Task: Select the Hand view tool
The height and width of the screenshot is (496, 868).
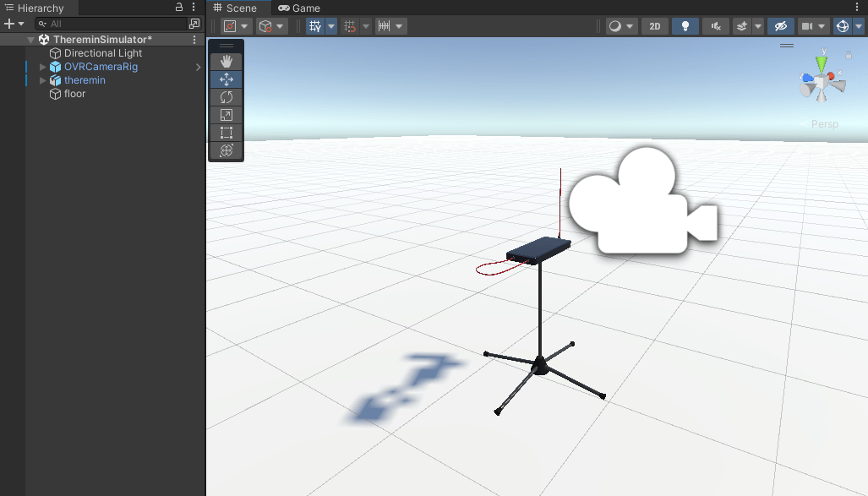Action: click(227, 62)
